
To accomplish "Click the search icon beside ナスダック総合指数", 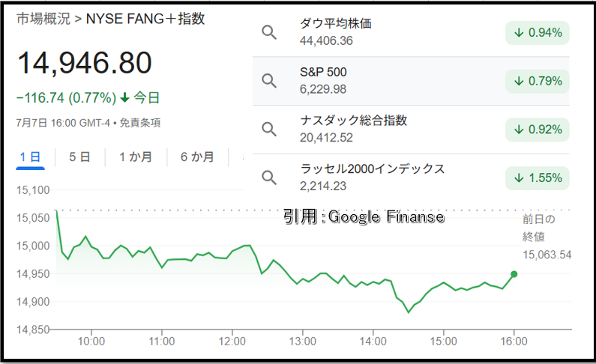I will coord(269,130).
